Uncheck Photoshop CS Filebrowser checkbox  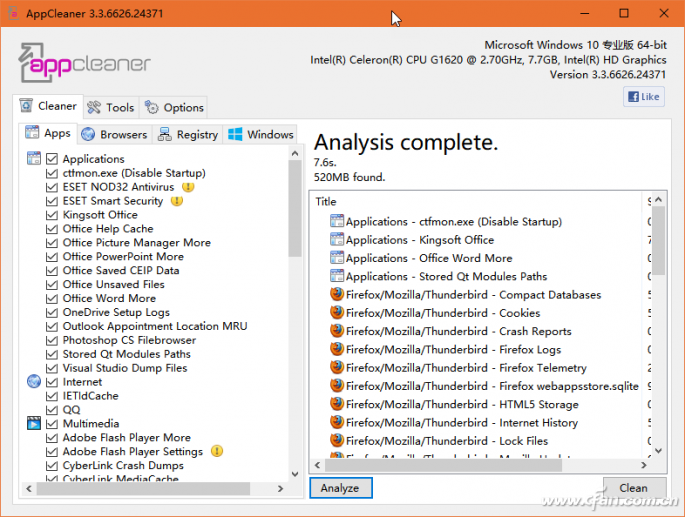[52, 340]
